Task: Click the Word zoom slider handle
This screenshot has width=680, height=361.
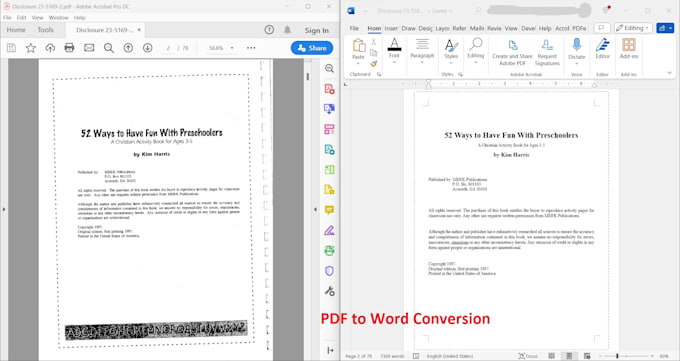Action: 617,356
